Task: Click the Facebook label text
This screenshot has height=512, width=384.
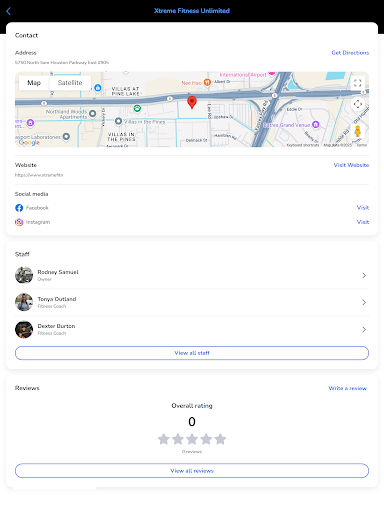Action: coord(37,208)
